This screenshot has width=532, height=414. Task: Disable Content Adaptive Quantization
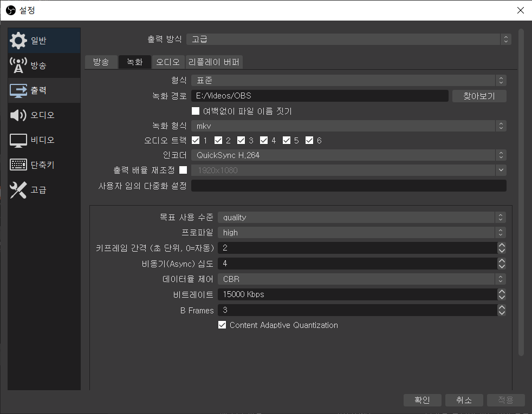[x=222, y=325]
